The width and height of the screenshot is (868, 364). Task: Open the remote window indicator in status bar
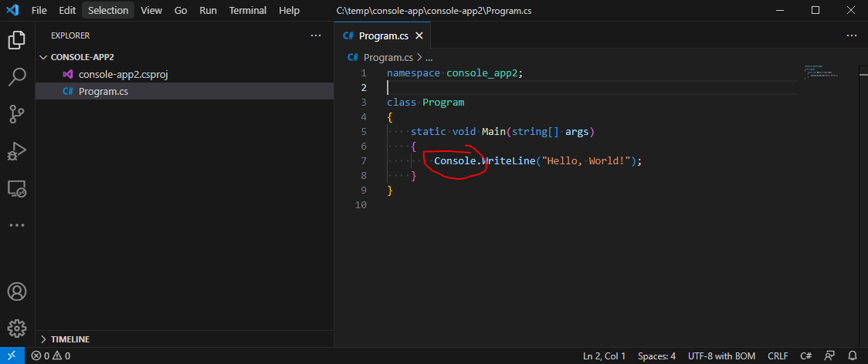12,356
